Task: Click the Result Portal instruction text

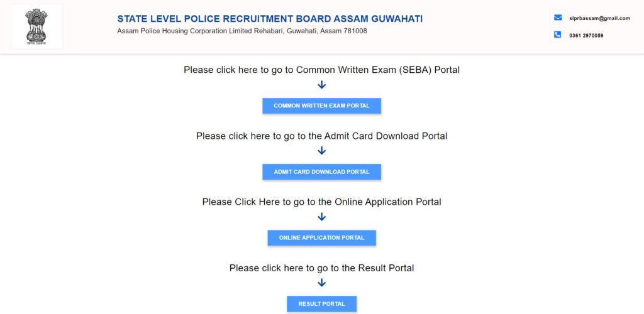Action: [322, 268]
